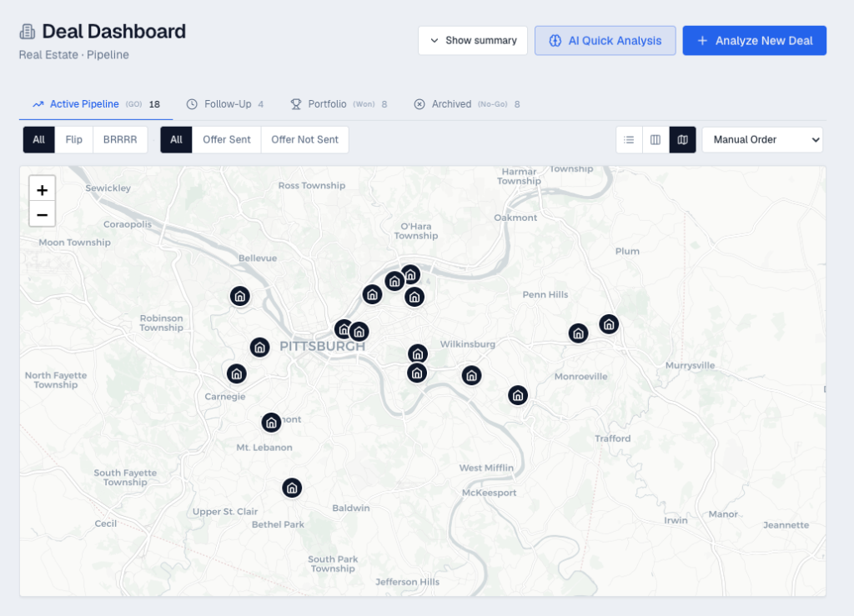Filter by Offer Sent

tap(227, 140)
